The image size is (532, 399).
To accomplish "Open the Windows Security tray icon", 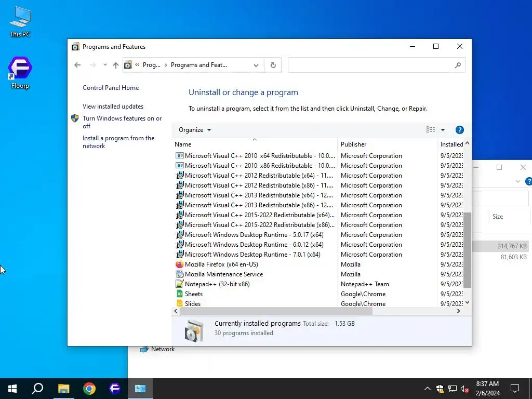I will (x=440, y=389).
